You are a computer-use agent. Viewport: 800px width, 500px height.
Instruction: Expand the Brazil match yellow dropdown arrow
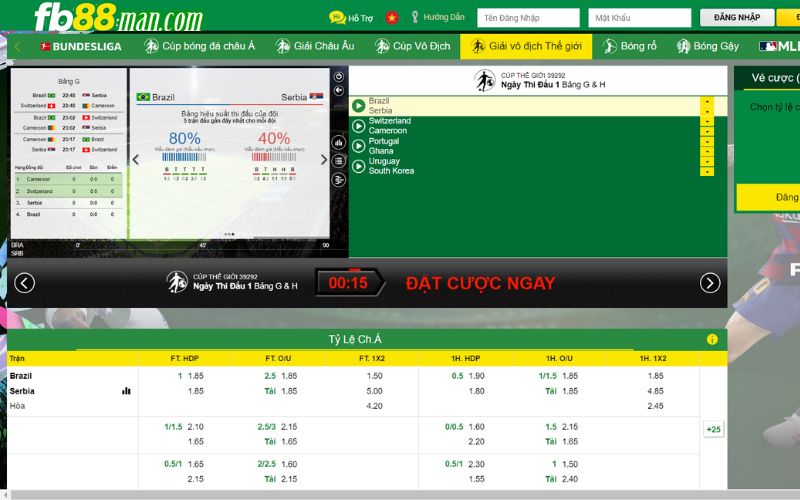click(707, 101)
